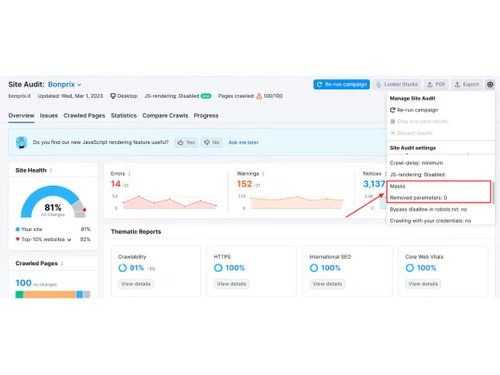This screenshot has width=500, height=375.
Task: Export report as PDF
Action: (x=436, y=84)
